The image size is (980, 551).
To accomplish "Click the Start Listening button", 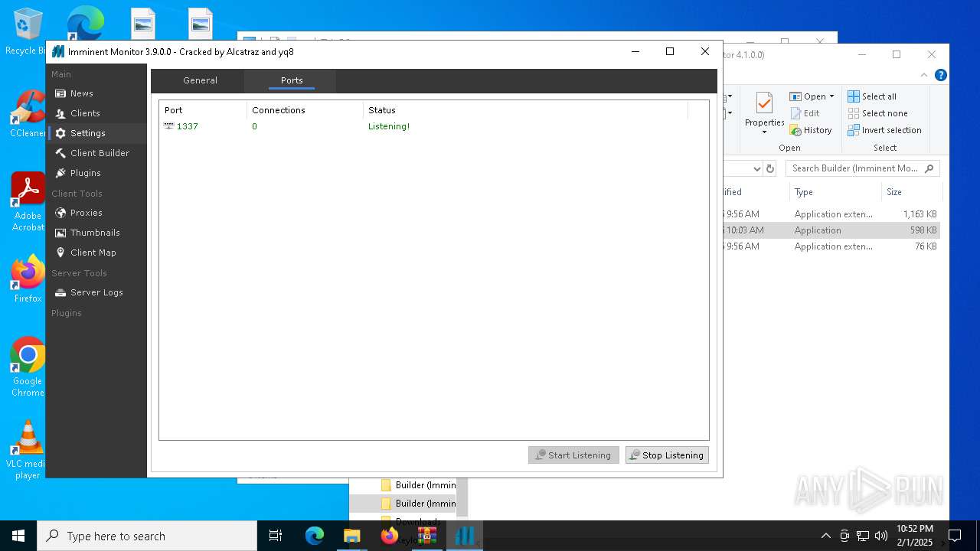I will pyautogui.click(x=574, y=455).
